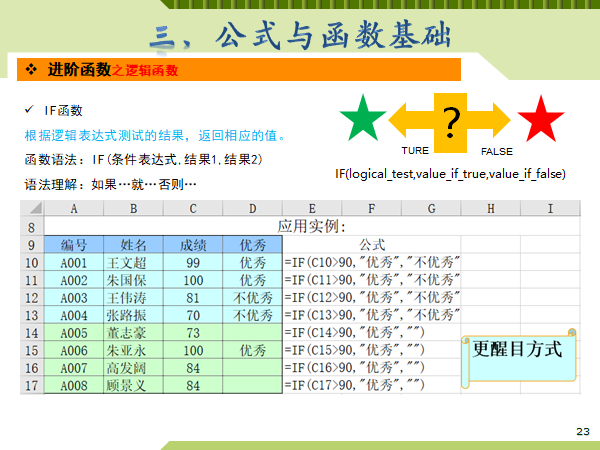Image resolution: width=600 pixels, height=450 pixels.
Task: Click the green star shape
Action: 363,118
